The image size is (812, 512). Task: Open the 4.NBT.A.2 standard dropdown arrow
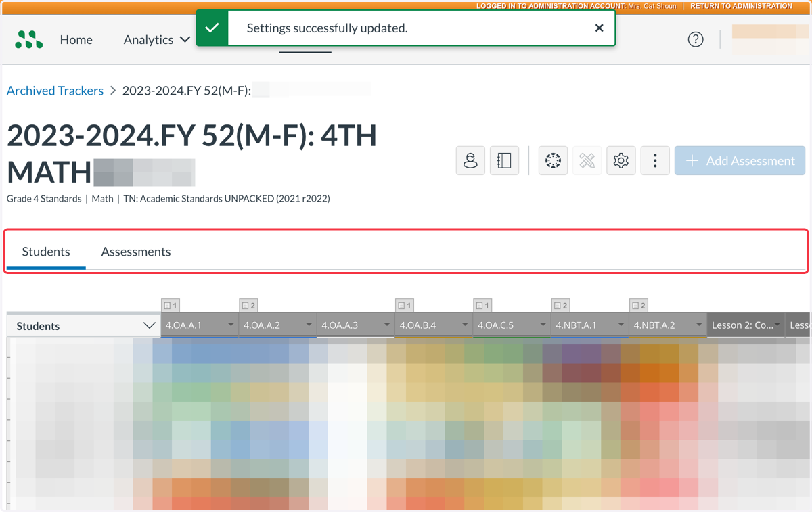point(698,325)
